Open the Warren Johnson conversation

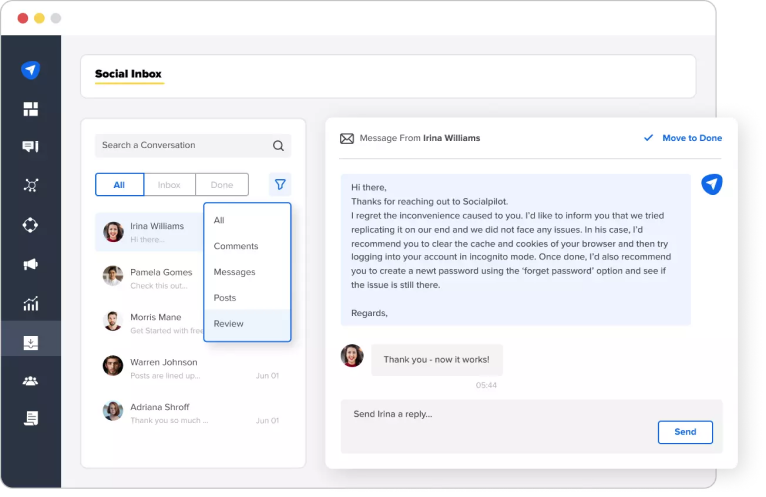tap(193, 367)
